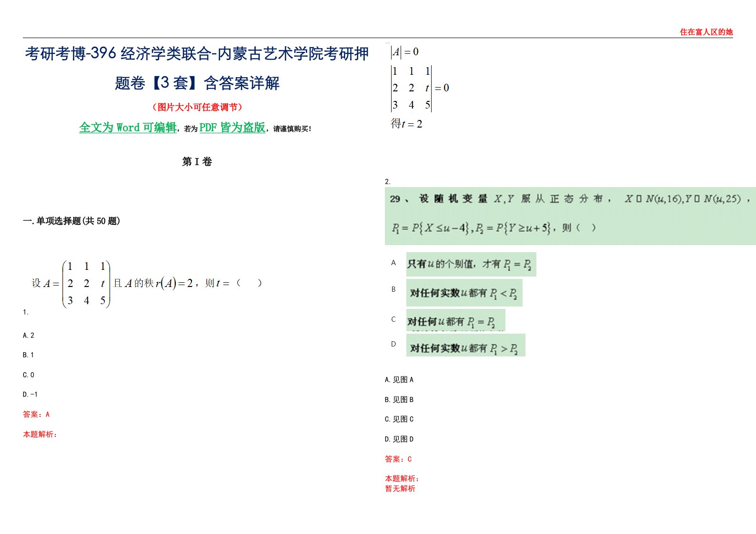
Task: Click the question number 2. label
Action: (x=388, y=182)
